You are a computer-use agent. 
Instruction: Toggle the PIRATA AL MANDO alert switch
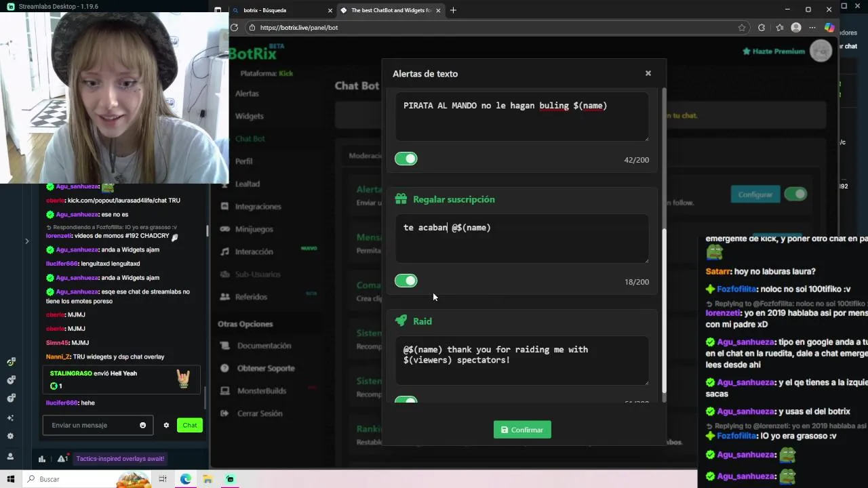(406, 159)
